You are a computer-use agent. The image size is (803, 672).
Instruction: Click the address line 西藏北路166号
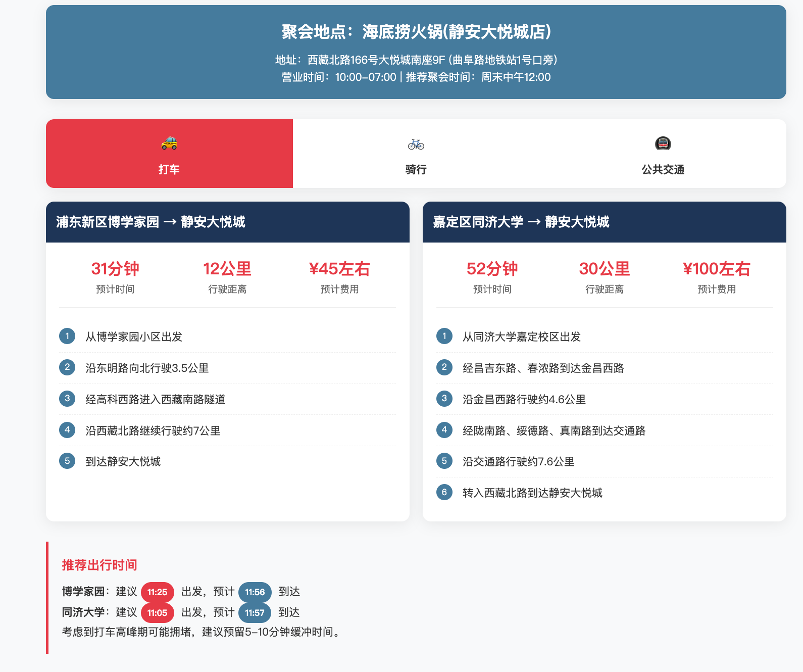coord(416,60)
